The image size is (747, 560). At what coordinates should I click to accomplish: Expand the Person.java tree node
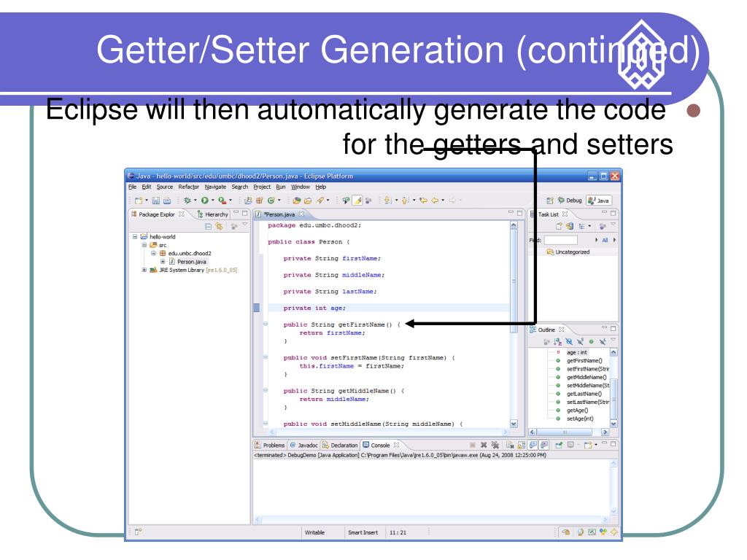(x=163, y=262)
